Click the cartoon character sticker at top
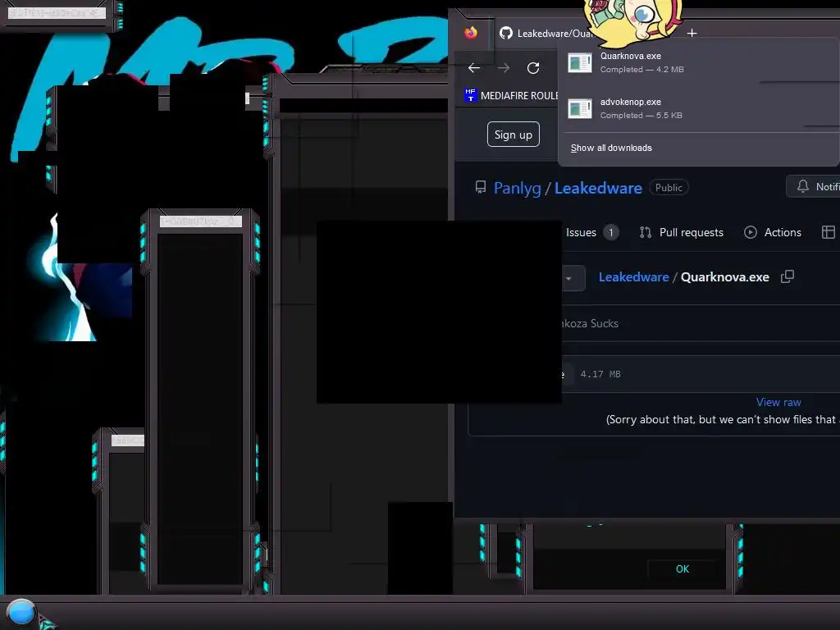 click(634, 21)
